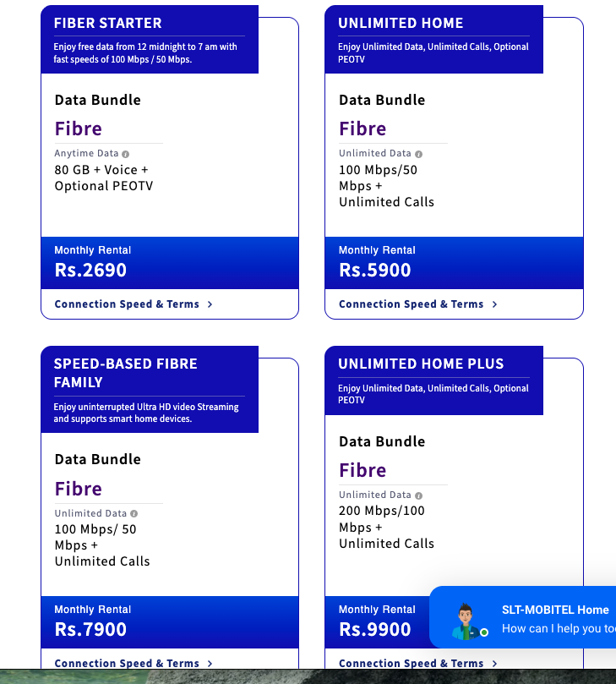616x684 pixels.
Task: Click info icon beside Unlimited Home's Unlimited Data
Action: pyautogui.click(x=418, y=154)
